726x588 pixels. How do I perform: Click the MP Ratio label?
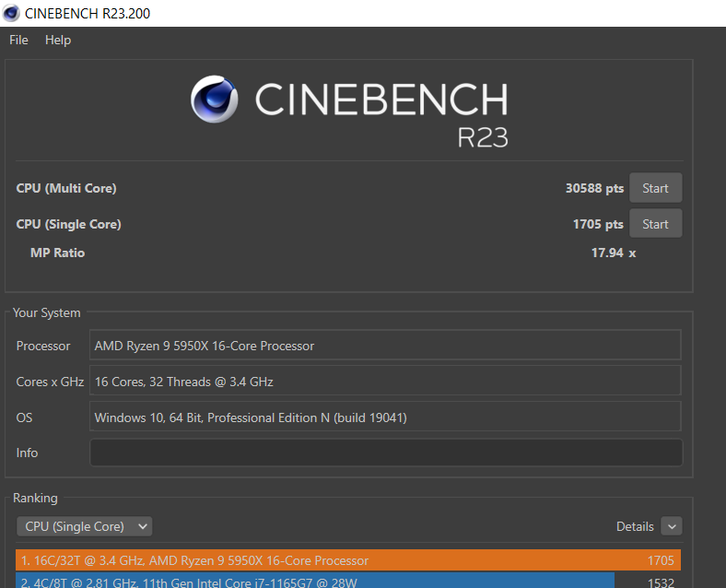[x=57, y=253]
